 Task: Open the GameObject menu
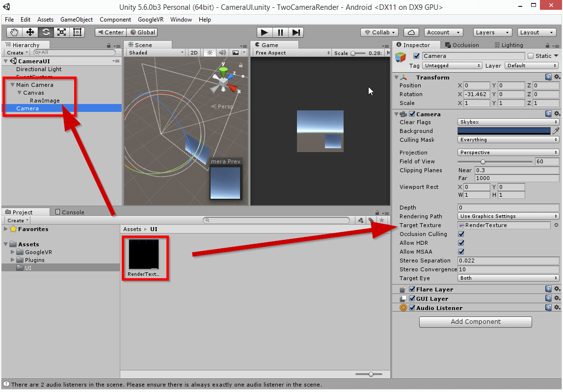click(x=76, y=20)
